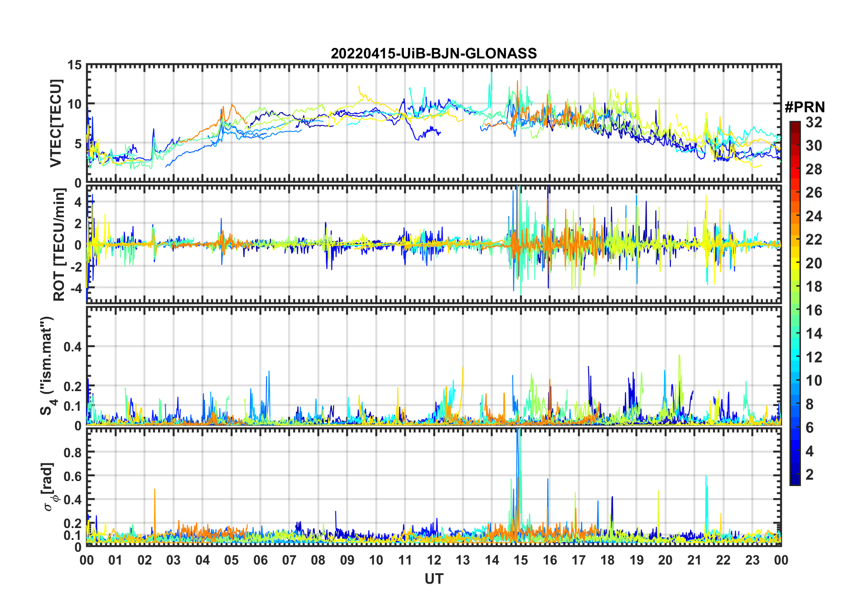Click sigma-phi axis tick label 0.8

(73, 452)
